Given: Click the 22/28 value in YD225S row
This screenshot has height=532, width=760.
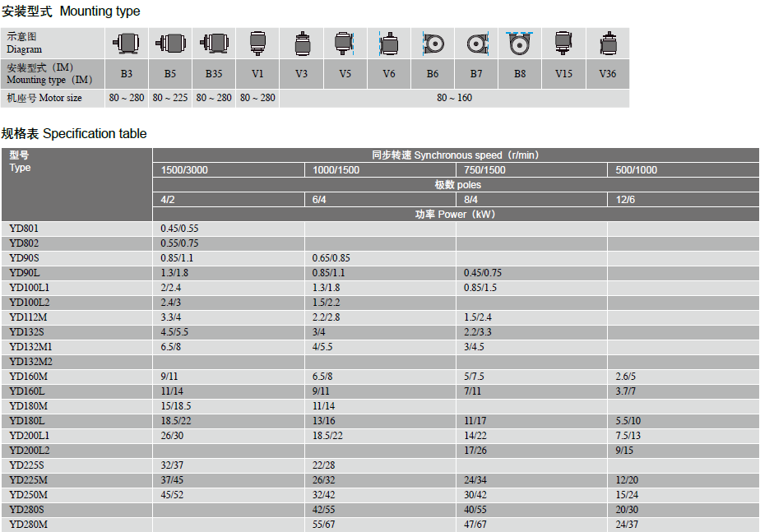Looking at the screenshot, I should click(x=324, y=465).
